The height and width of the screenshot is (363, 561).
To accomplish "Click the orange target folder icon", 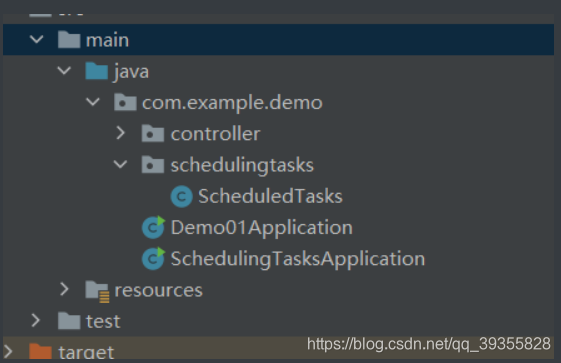I will tap(40, 351).
